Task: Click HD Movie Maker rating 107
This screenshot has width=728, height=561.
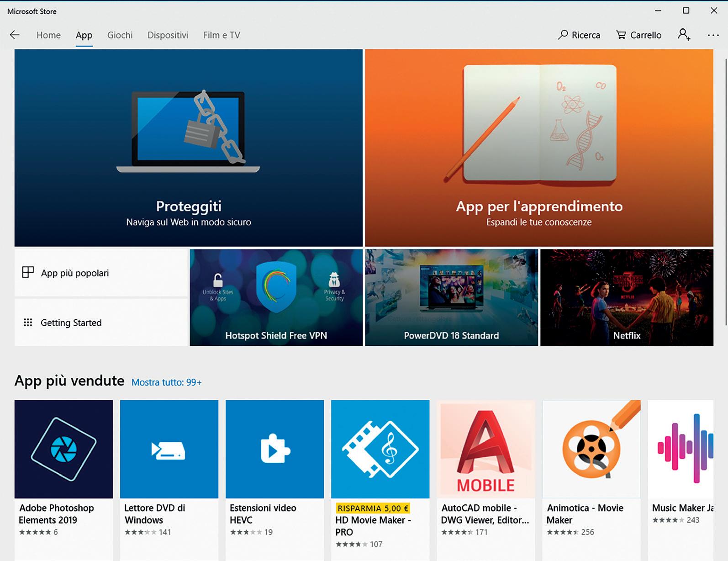Action: (x=359, y=544)
